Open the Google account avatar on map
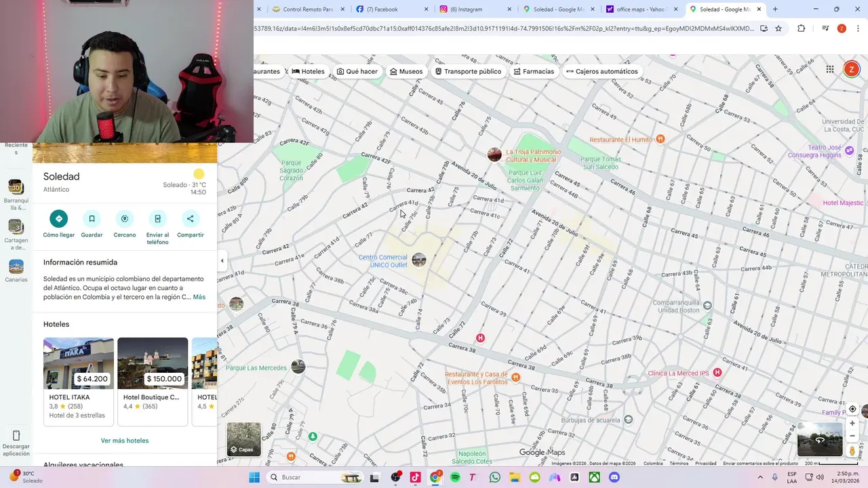Screen dimensions: 868x488 coord(851,69)
